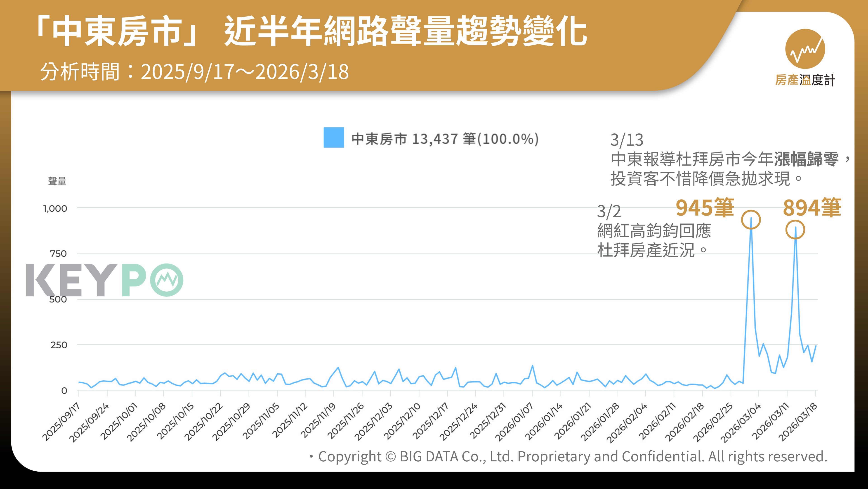Click the 2026/03/18 x-axis date label
The image size is (868, 489).
click(798, 422)
